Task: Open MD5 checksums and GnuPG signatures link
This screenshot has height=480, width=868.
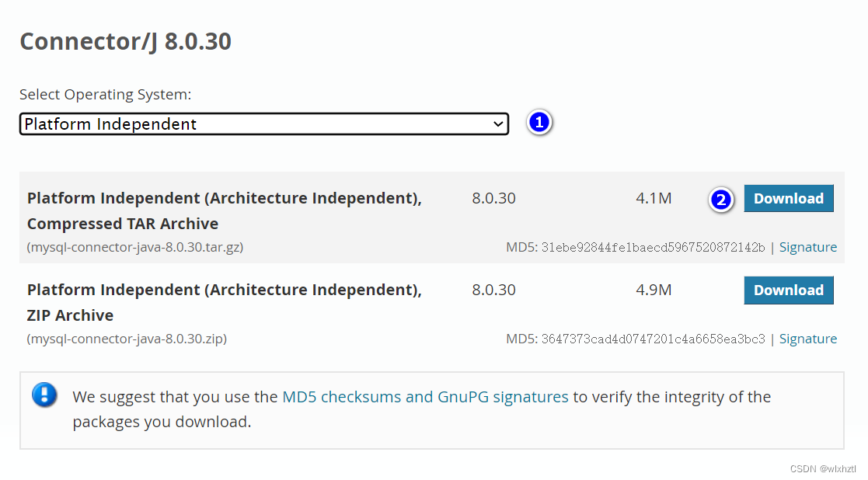Action: 425,397
